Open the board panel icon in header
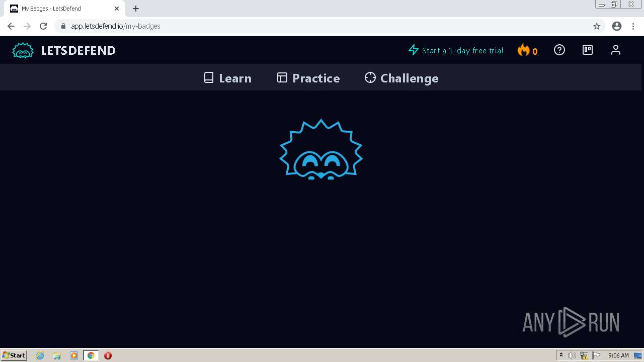This screenshot has width=644, height=362. coord(588,50)
